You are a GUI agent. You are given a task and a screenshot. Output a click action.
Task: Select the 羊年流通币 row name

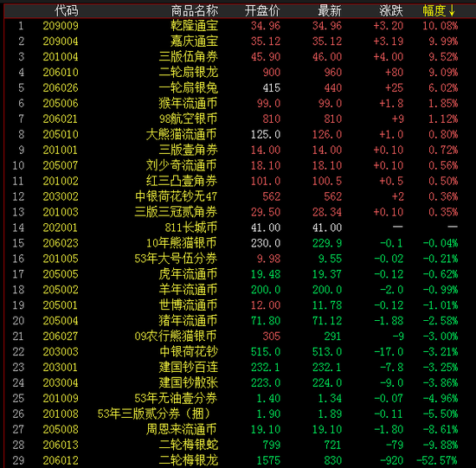tap(188, 290)
